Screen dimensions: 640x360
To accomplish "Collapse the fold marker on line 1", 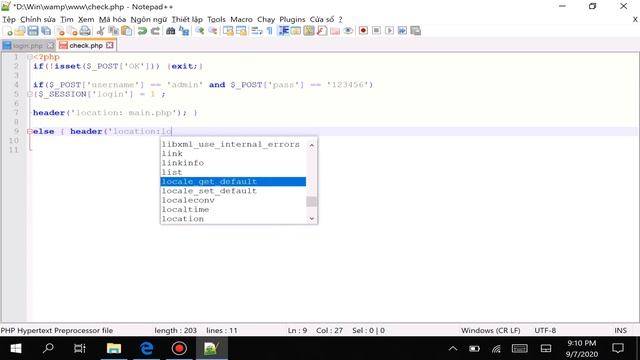I will click(29, 57).
